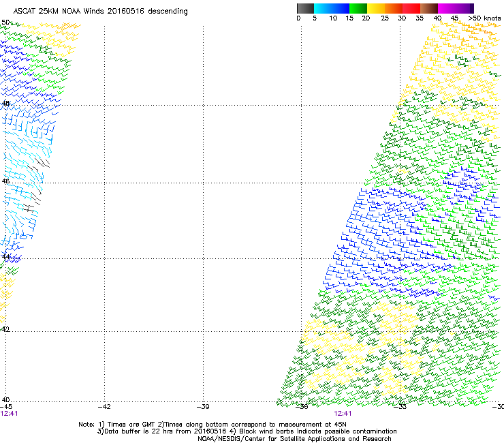Click the "-36" longitude axis label

(x=302, y=407)
